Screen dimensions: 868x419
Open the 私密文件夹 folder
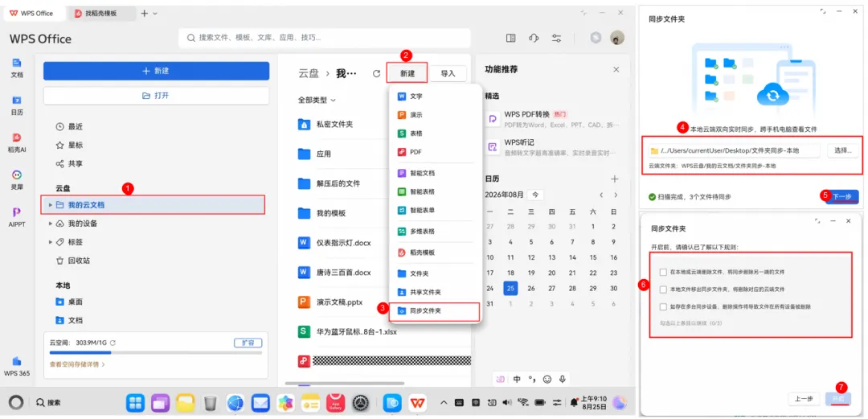pyautogui.click(x=325, y=124)
